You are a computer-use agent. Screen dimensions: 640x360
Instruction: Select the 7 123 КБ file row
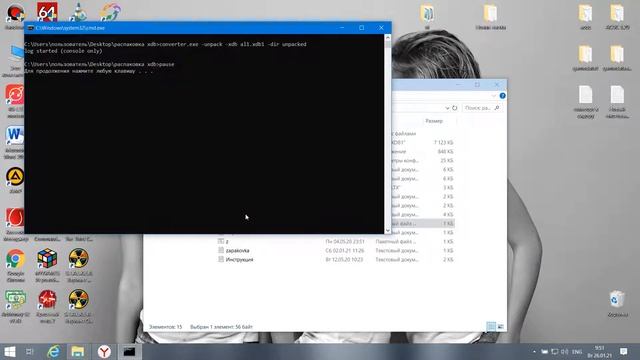pyautogui.click(x=423, y=142)
